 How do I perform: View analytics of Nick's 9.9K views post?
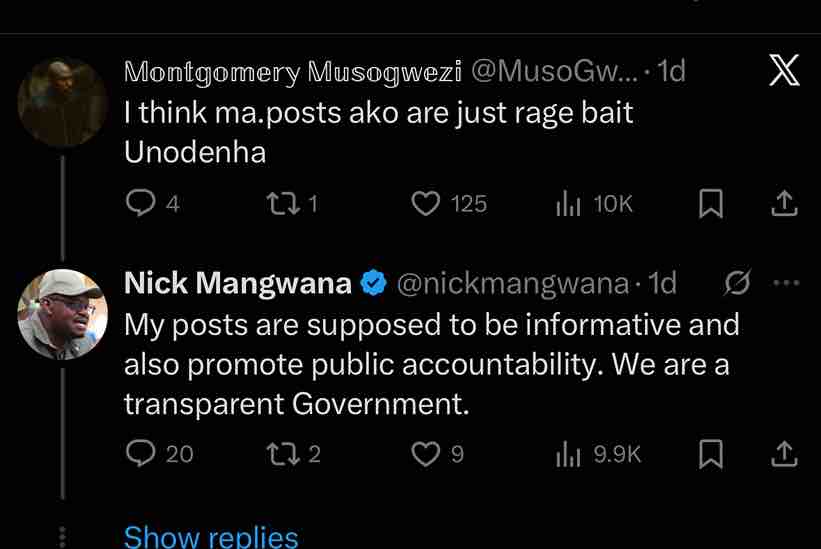point(568,454)
